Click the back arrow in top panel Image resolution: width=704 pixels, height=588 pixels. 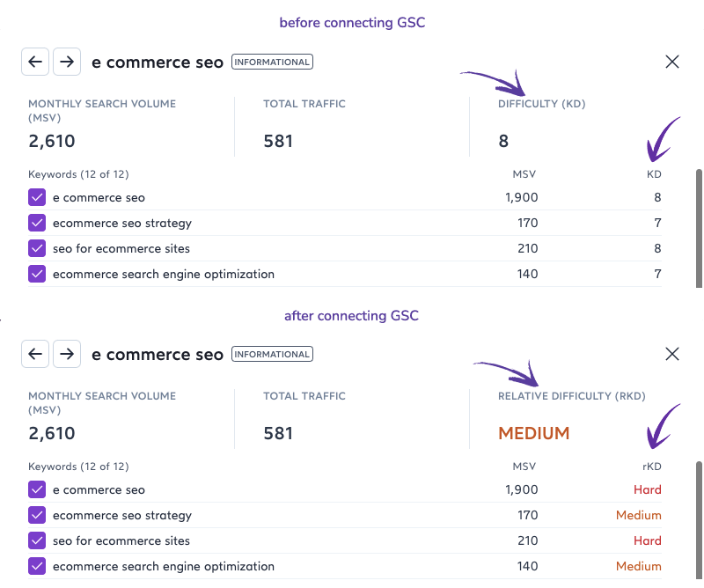(x=35, y=62)
